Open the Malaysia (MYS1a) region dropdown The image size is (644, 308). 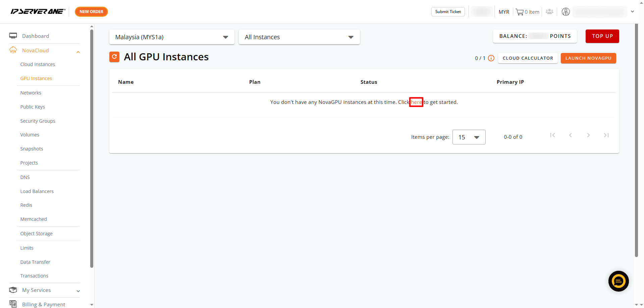click(x=172, y=37)
